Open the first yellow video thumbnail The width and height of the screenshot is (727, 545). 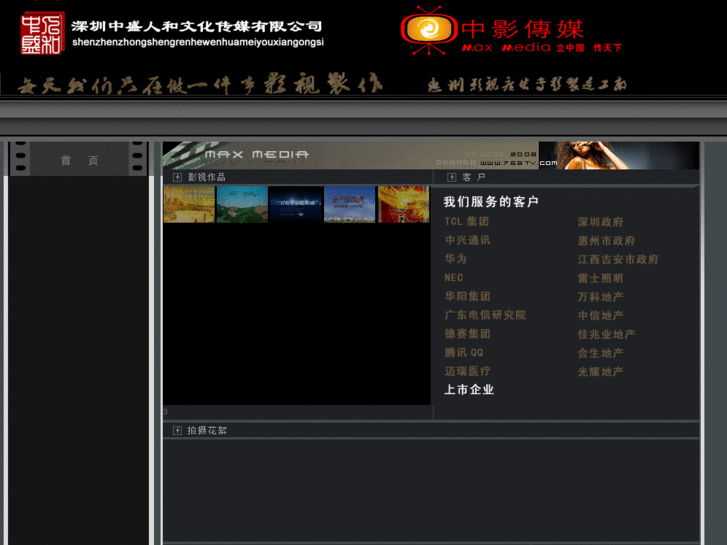click(x=189, y=205)
